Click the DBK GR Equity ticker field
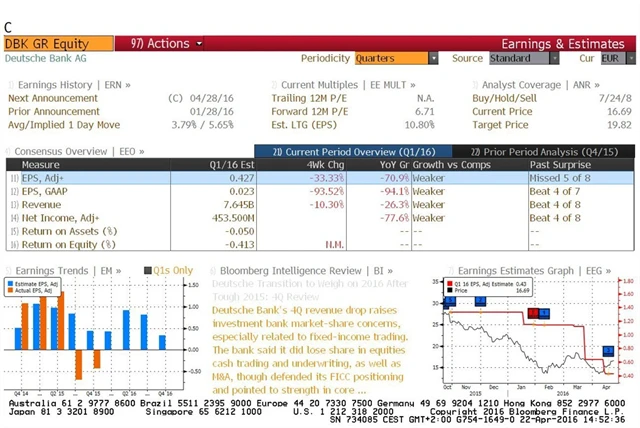640x428 pixels. (58, 44)
